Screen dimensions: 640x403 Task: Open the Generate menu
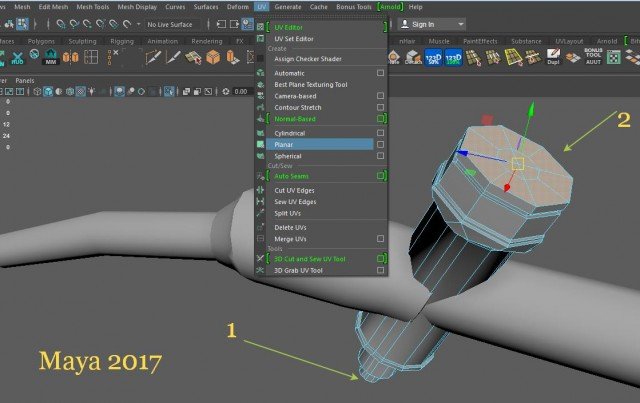tap(288, 7)
